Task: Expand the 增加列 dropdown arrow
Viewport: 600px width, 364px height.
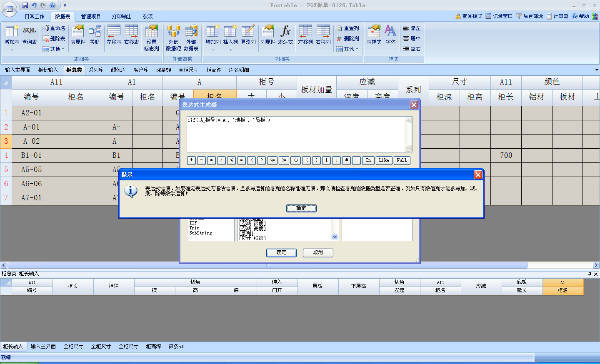Action: 213,50
